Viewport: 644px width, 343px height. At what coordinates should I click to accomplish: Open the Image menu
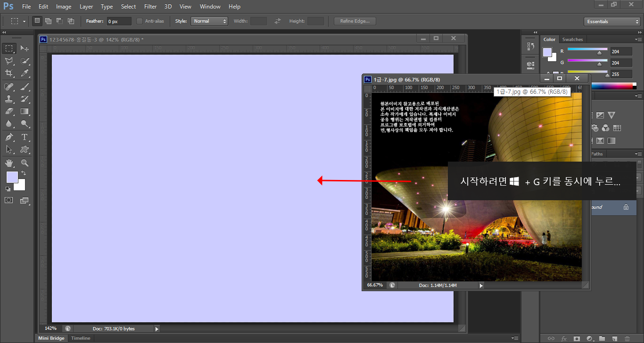coord(64,7)
